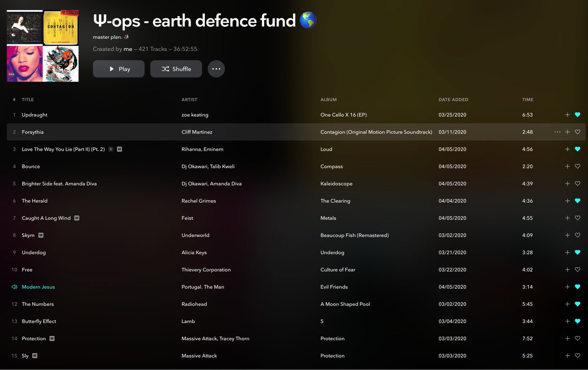
Task: Open artist Massive Attack on Sly row
Action: [x=199, y=356]
